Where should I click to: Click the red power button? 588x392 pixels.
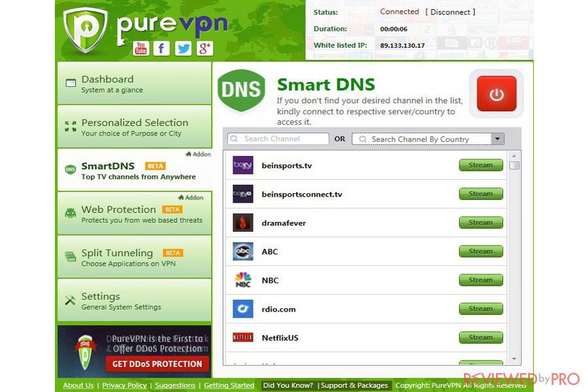pyautogui.click(x=497, y=93)
